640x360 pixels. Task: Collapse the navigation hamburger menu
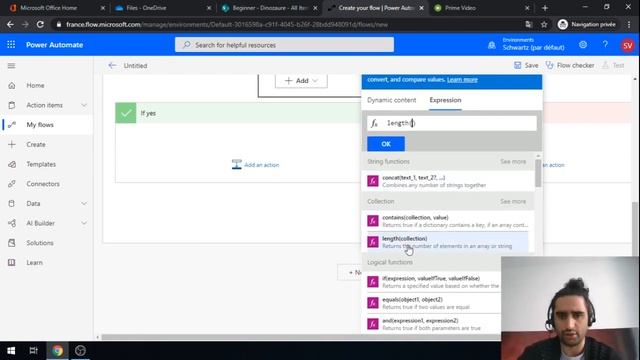pos(11,66)
